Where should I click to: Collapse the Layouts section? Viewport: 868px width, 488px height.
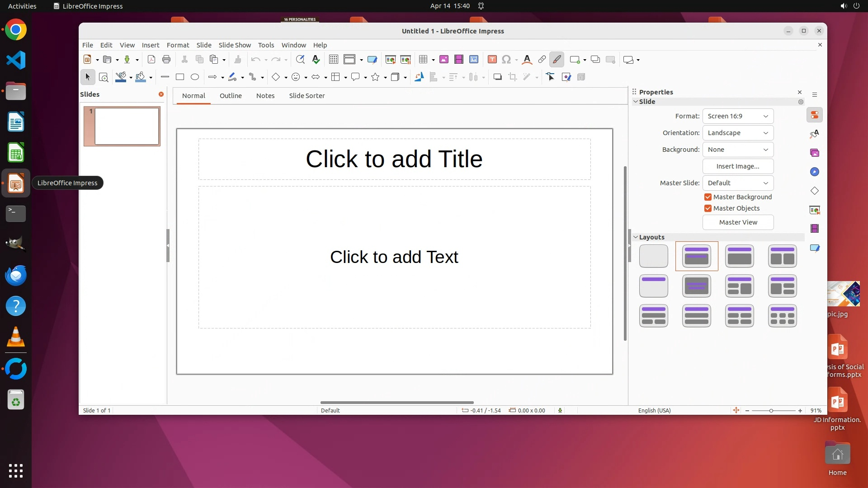636,237
